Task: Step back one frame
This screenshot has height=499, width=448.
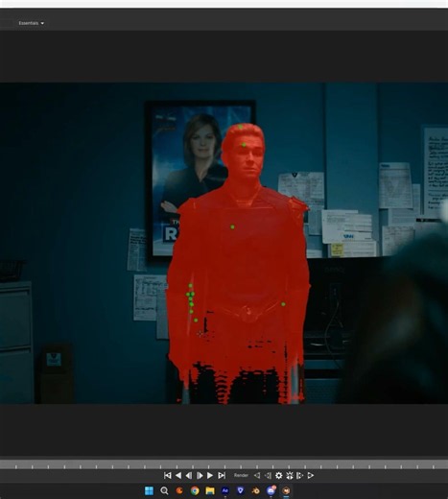Action: (x=189, y=476)
